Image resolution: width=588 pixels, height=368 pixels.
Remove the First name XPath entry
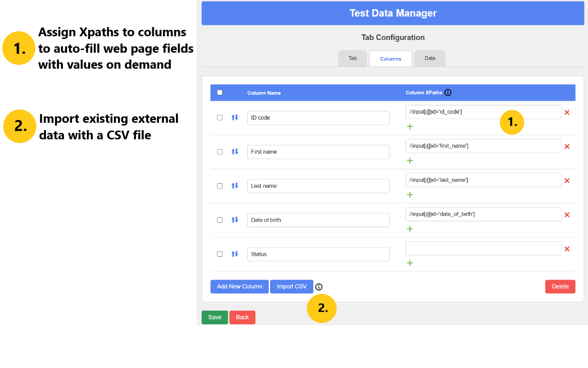coord(567,146)
